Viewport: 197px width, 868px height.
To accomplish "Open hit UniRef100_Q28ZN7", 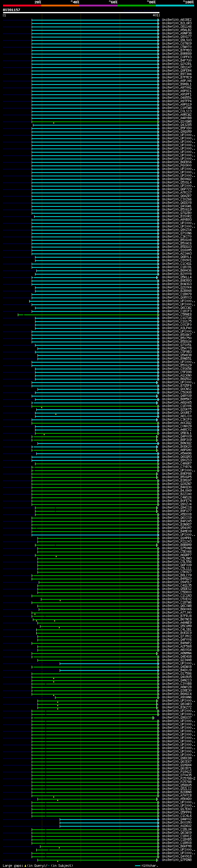I will [176, 483].
